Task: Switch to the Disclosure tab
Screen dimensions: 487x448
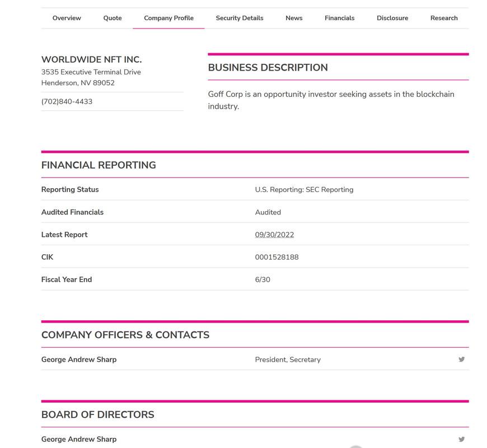Action: point(392,18)
